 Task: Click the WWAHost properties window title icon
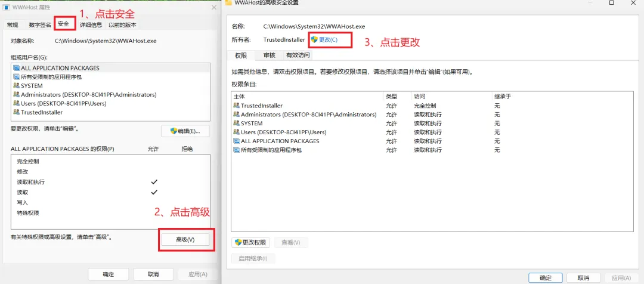click(x=7, y=7)
